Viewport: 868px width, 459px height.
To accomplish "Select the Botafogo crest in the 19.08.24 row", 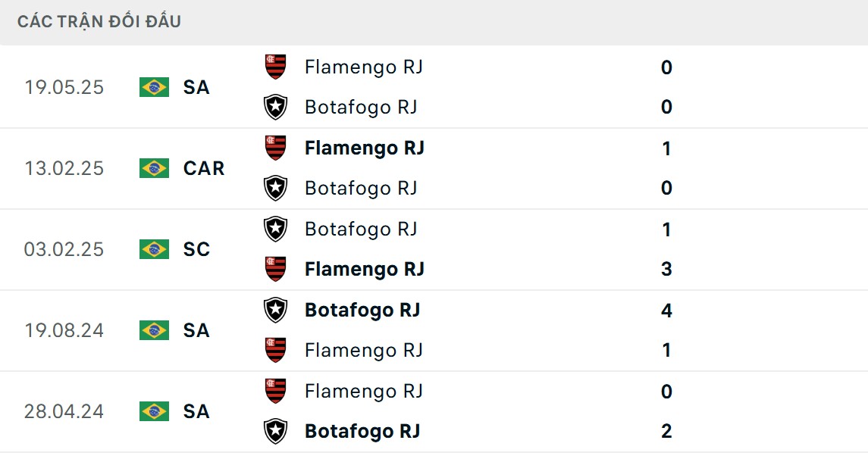I will click(x=275, y=310).
